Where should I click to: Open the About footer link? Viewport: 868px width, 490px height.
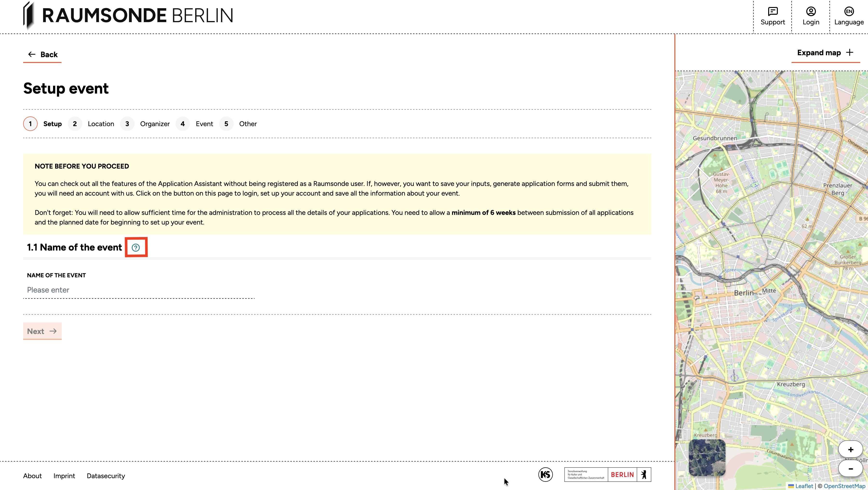pyautogui.click(x=32, y=476)
